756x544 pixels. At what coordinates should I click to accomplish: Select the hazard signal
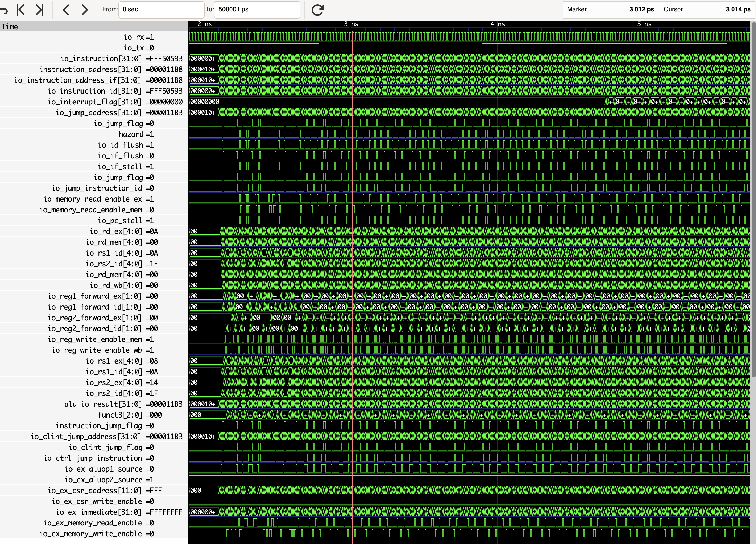[x=94, y=134]
